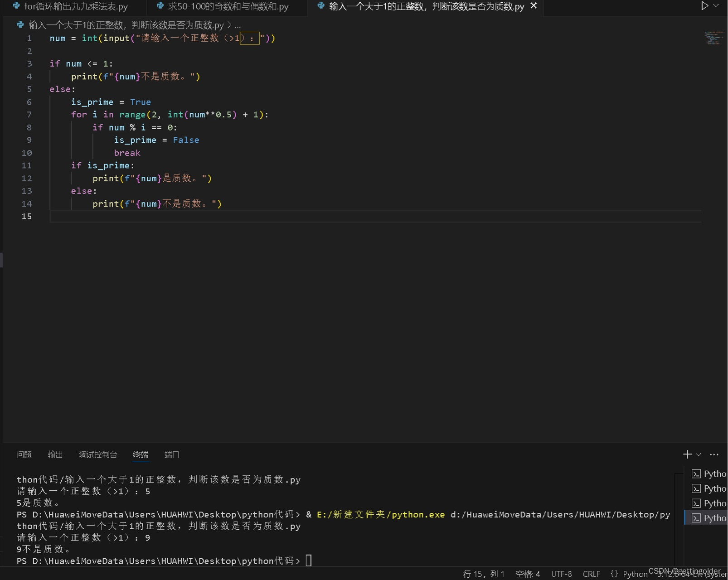Screen dimensions: 728x580
Task: Click 行 15，列 1 to go to line
Action: pyautogui.click(x=483, y=574)
